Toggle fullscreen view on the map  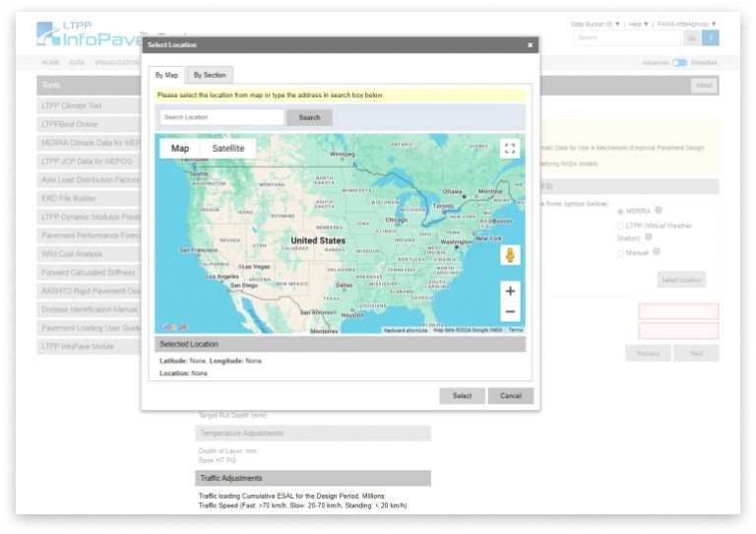pyautogui.click(x=509, y=149)
